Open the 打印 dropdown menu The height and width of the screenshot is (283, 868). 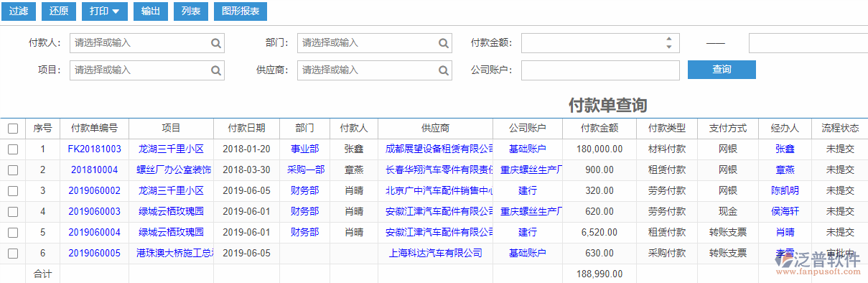click(x=105, y=11)
